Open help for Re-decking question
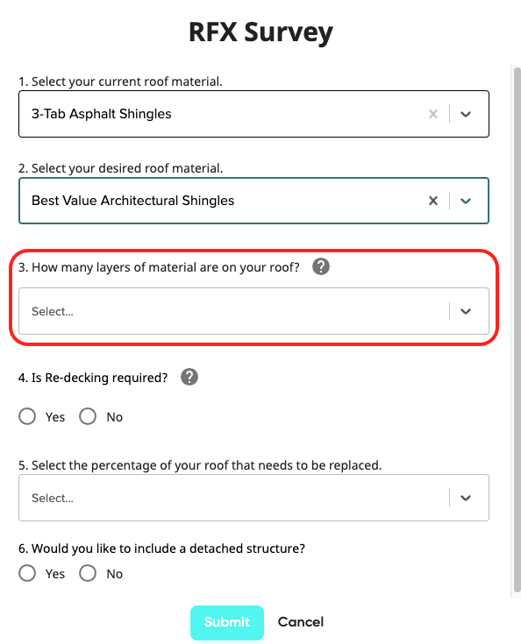521x644 pixels. pyautogui.click(x=189, y=377)
